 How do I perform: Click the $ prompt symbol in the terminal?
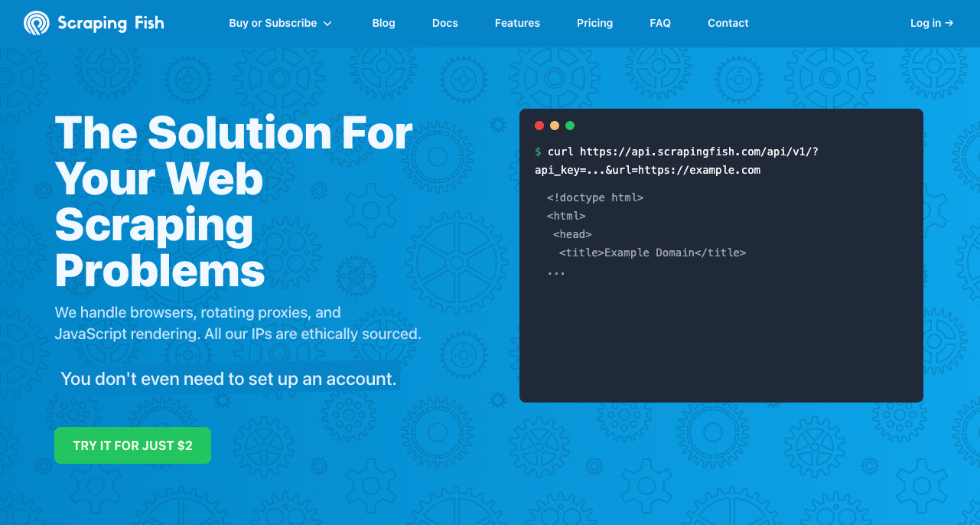539,152
